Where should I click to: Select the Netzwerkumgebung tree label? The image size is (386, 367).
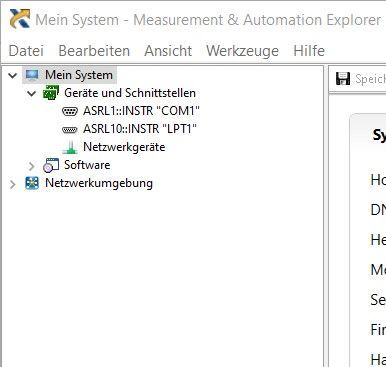[x=99, y=183]
